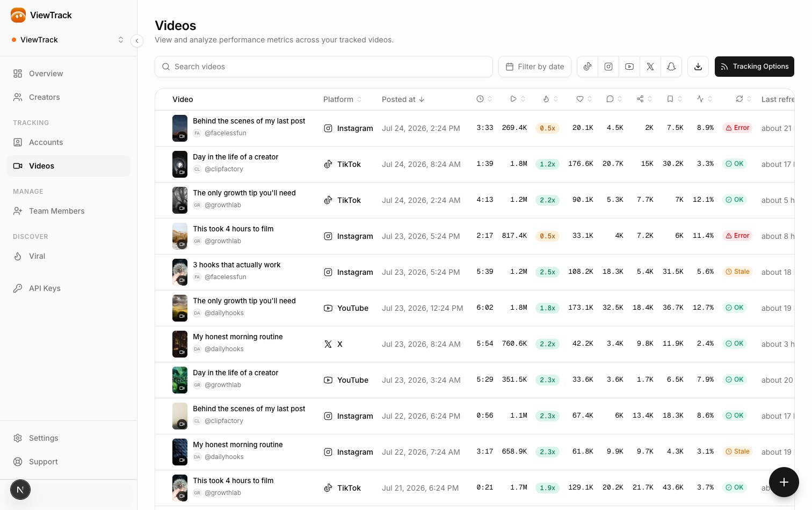
Task: Click the 817.4K views value
Action: pyautogui.click(x=514, y=236)
